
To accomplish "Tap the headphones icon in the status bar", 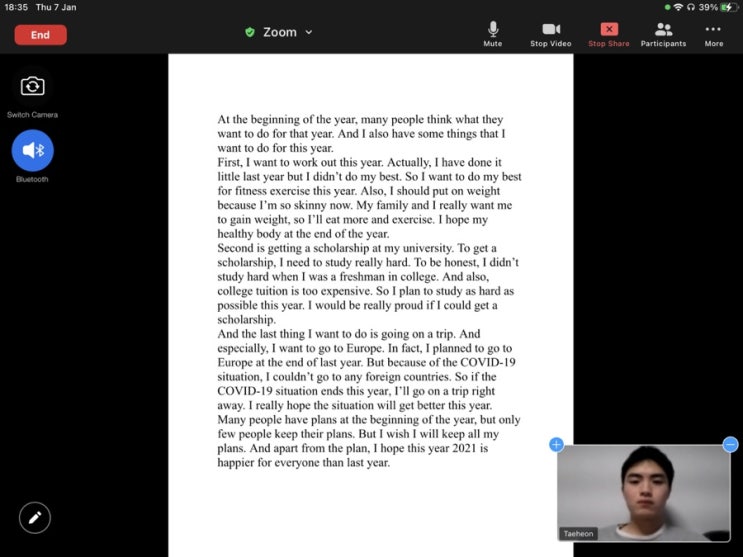I will point(691,7).
